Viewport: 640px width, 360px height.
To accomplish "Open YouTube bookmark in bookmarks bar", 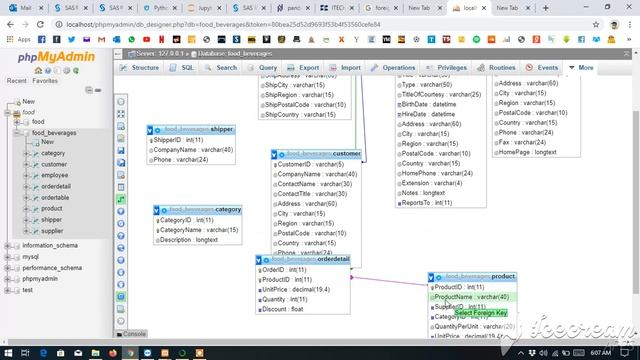I will [147, 40].
